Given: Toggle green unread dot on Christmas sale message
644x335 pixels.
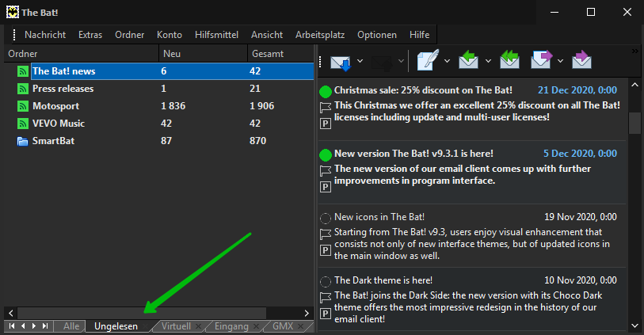Looking at the screenshot, I should (326, 92).
